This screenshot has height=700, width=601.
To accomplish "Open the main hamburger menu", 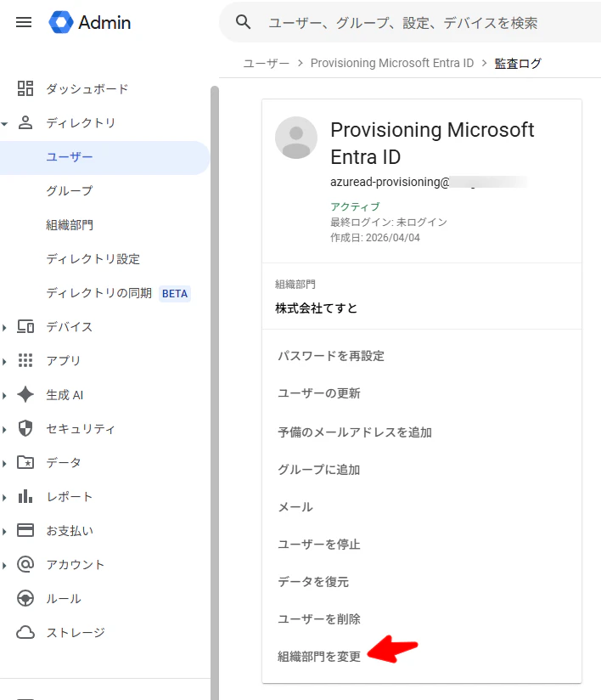I will point(24,22).
